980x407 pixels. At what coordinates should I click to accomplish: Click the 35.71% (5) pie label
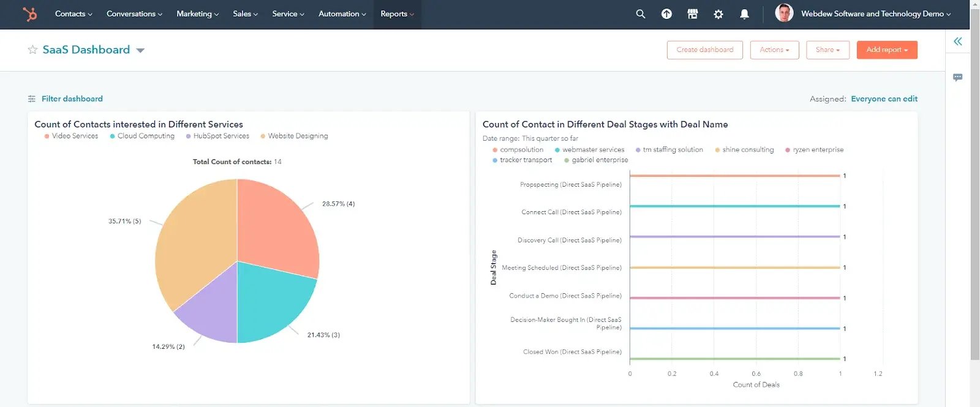click(124, 221)
